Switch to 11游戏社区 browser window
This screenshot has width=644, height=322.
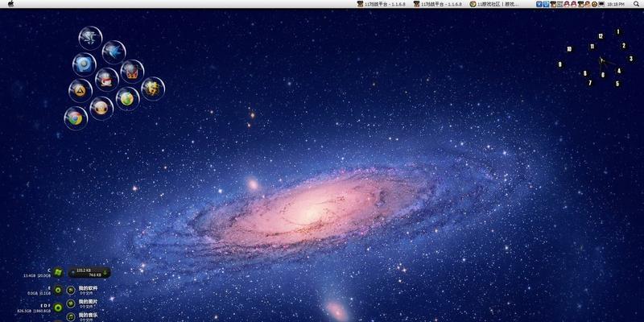[x=494, y=4]
